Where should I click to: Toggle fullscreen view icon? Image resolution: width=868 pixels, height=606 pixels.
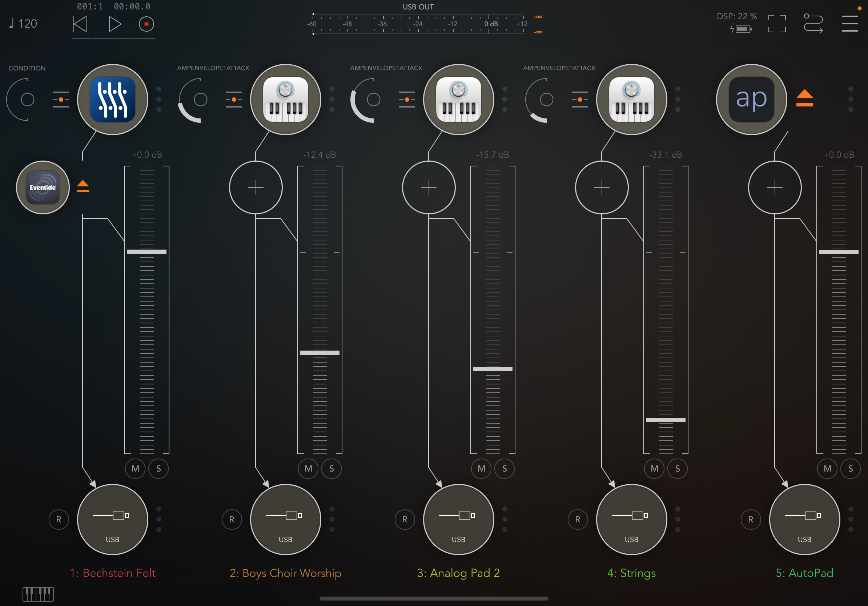pos(777,23)
